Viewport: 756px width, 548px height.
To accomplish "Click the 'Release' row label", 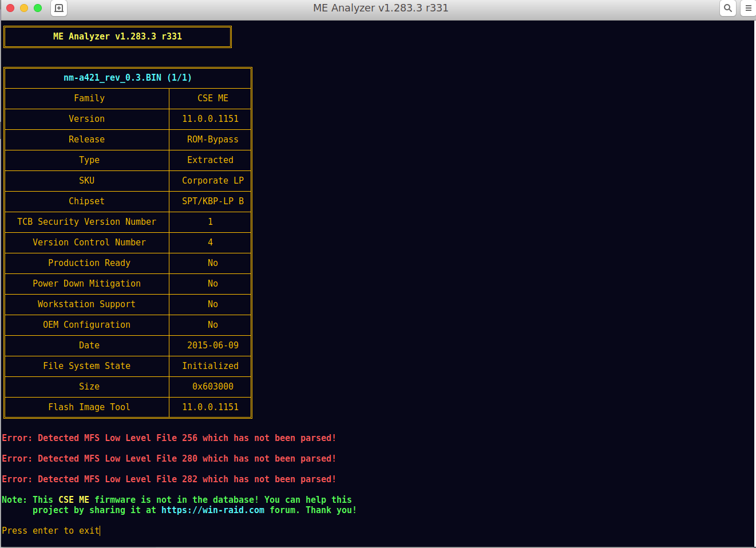I will coord(86,140).
